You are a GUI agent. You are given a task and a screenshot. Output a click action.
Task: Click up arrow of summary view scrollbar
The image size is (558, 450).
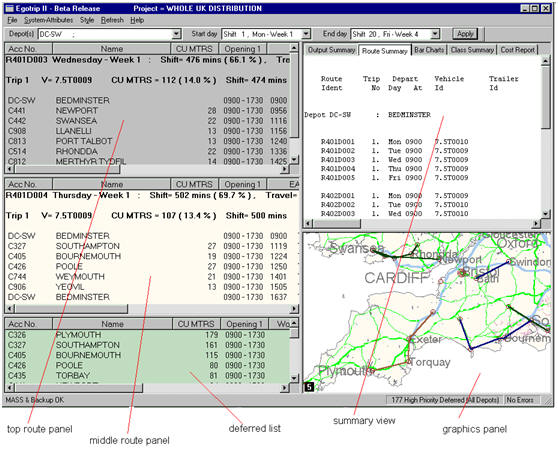(x=545, y=62)
